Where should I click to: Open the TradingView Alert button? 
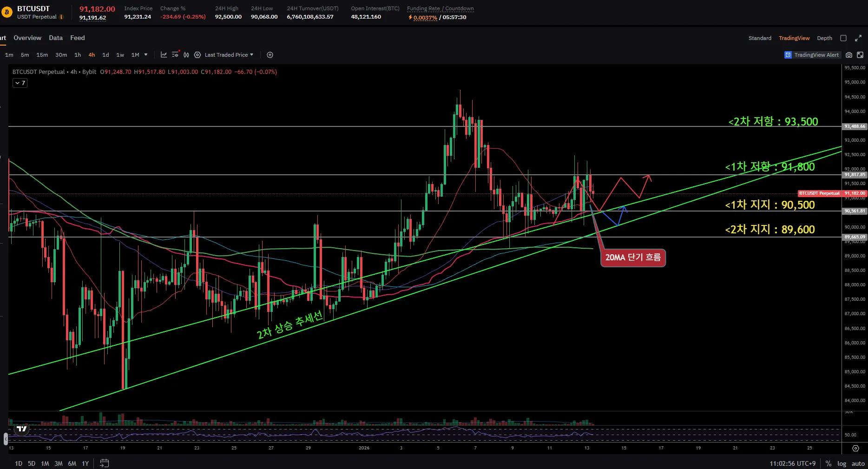click(x=812, y=55)
